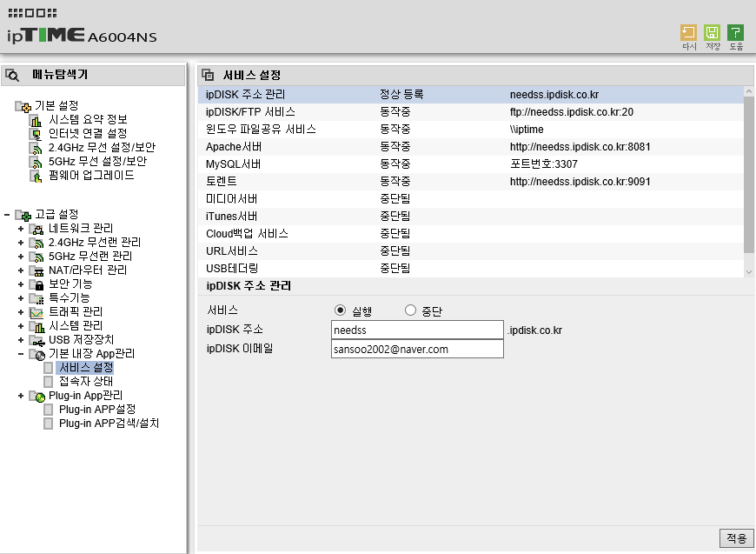The height and width of the screenshot is (554, 756).
Task: Click the 다시 (reload) icon
Action: pos(688,33)
